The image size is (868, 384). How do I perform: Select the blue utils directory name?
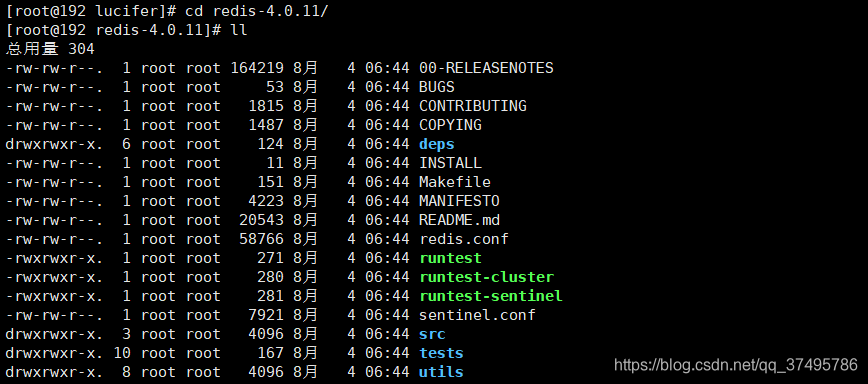441,372
